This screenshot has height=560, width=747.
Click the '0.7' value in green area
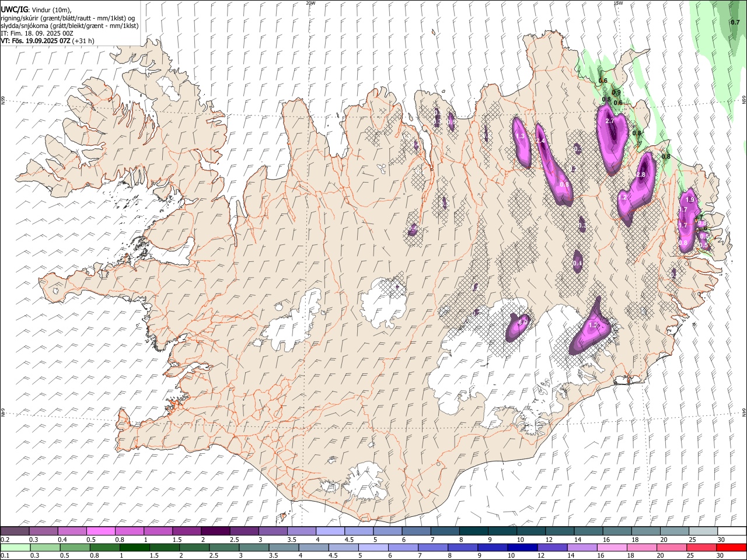coord(735,23)
